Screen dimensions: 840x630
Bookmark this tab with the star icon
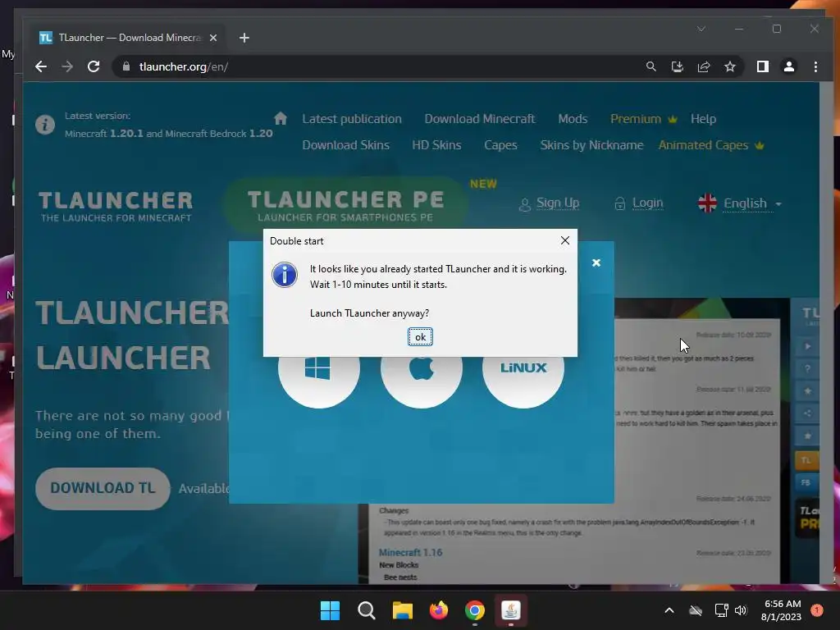729,66
